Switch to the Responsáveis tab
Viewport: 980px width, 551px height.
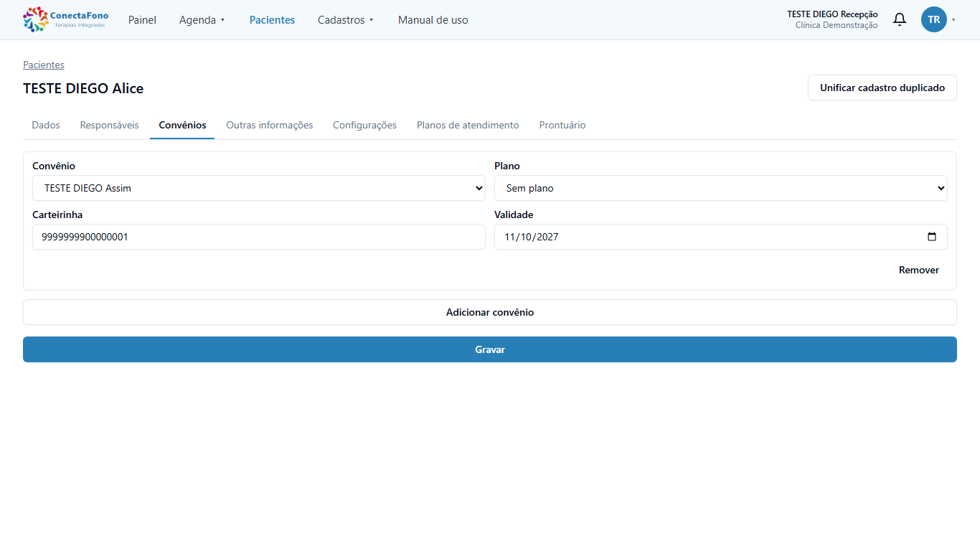pyautogui.click(x=110, y=125)
